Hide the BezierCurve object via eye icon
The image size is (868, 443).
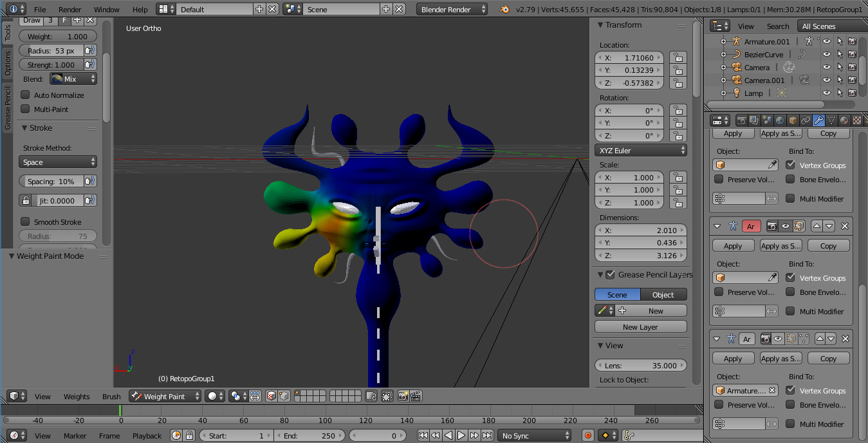click(827, 55)
